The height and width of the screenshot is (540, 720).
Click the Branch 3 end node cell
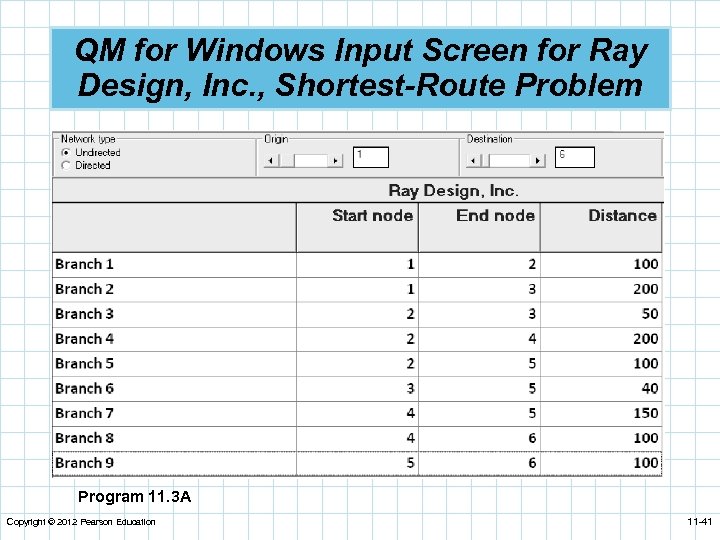[479, 314]
